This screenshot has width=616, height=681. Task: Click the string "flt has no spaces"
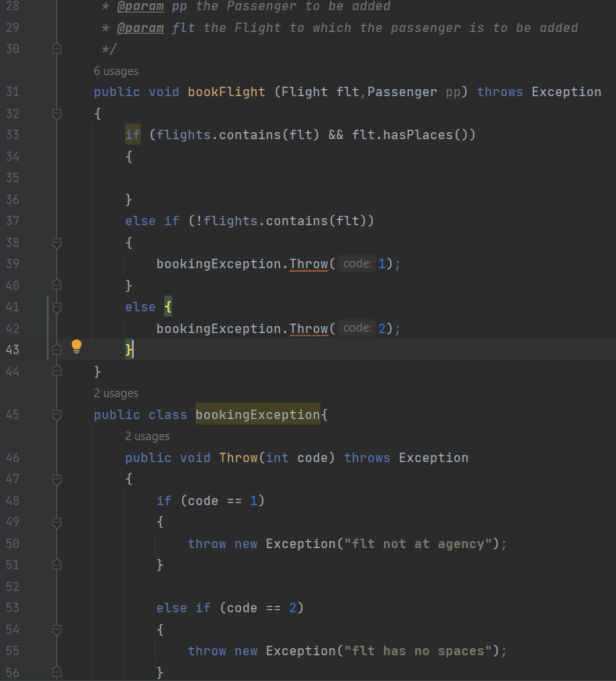[418, 651]
